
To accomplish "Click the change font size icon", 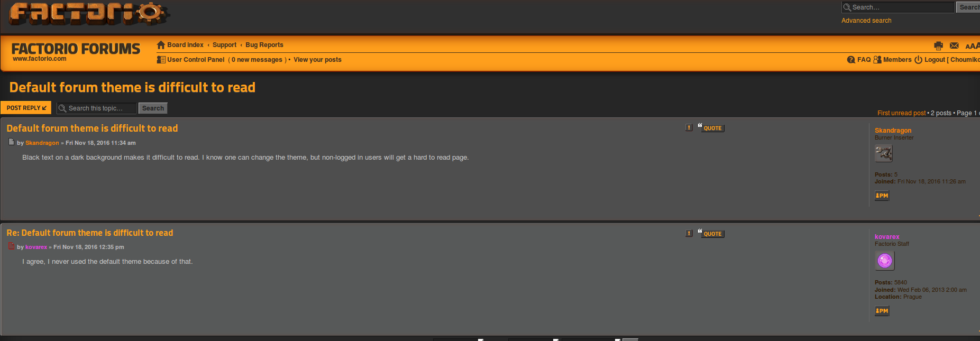I will [973, 46].
